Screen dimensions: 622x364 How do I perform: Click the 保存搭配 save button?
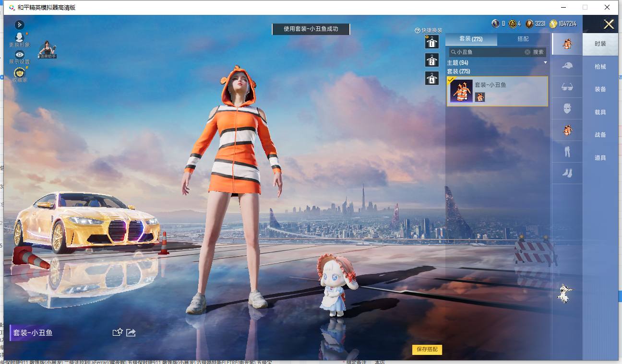(x=427, y=350)
